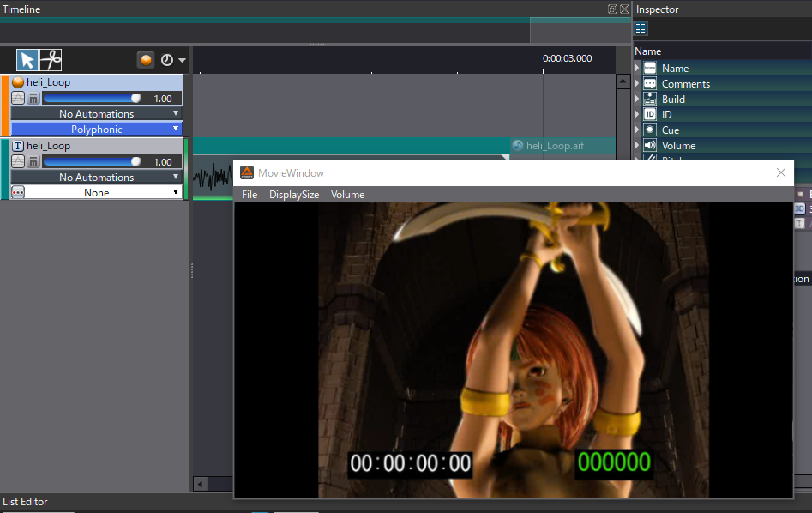The height and width of the screenshot is (513, 812).
Task: Click the volume value 1.00 of heli_Loop cue
Action: pos(163,99)
